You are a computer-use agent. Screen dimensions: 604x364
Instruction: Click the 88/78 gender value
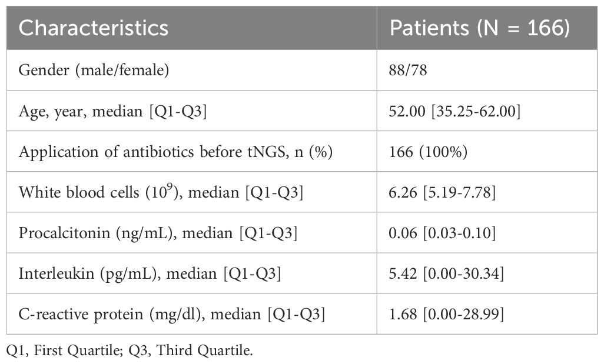407,71
